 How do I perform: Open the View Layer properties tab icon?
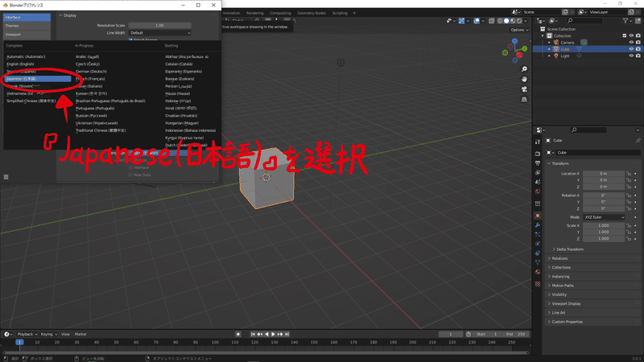pos(538,172)
